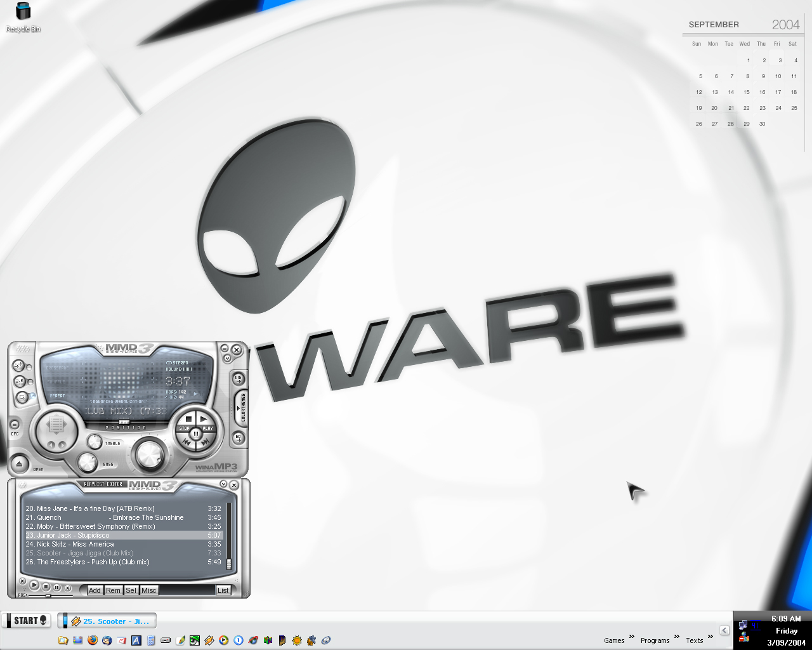This screenshot has width=812, height=650.
Task: Open orange sun icon in Quick Launch
Action: [x=297, y=640]
